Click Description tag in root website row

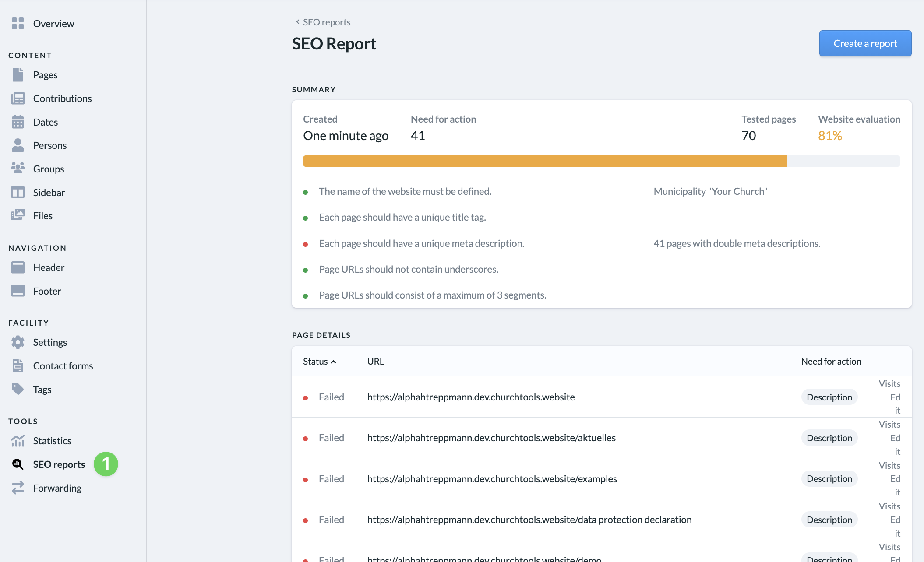click(x=829, y=397)
